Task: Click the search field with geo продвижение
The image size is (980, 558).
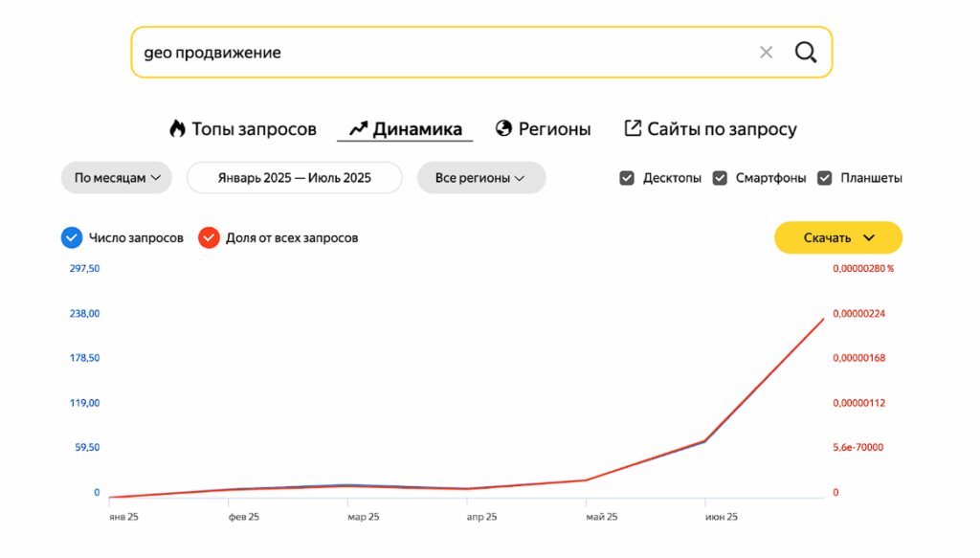Action: pos(440,53)
